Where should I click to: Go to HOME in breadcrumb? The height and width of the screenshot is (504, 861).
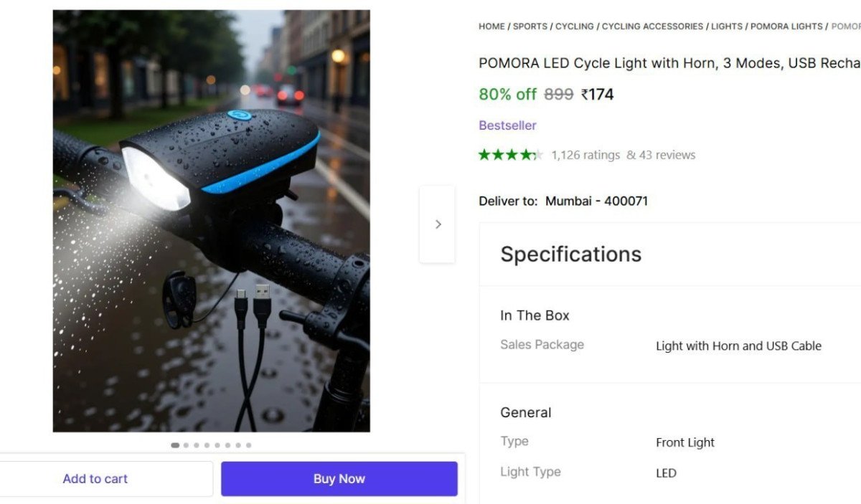coord(491,27)
